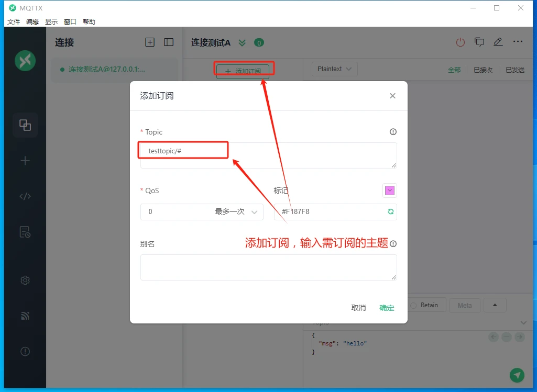
Task: Click the MQTTX title bar app icon
Action: [x=13, y=7]
